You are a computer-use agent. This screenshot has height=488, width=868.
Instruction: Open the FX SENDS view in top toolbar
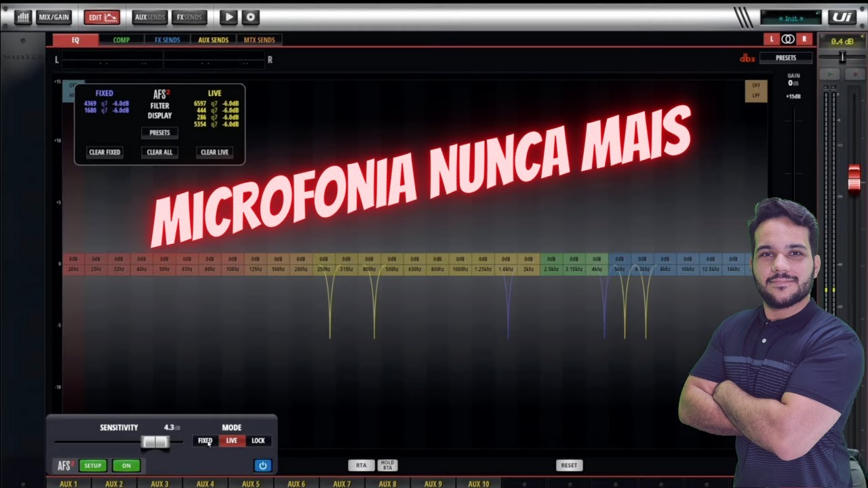[189, 17]
